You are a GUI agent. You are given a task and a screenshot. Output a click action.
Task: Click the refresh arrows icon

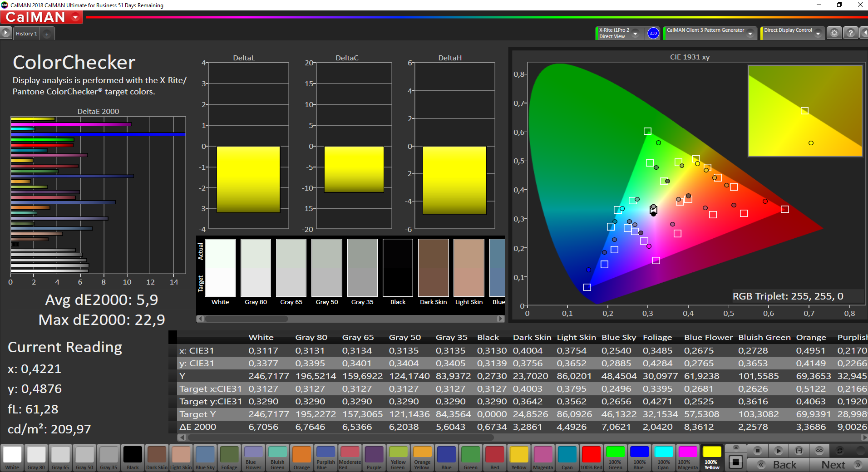coord(840,451)
